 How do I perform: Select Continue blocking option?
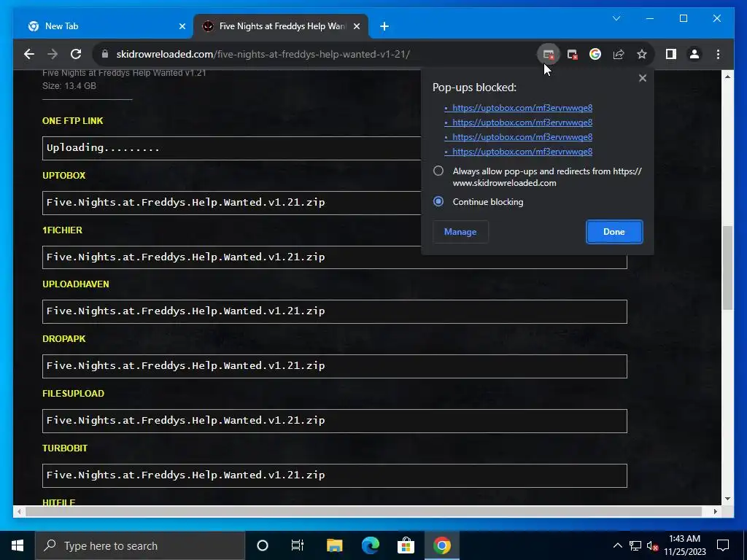coord(438,201)
